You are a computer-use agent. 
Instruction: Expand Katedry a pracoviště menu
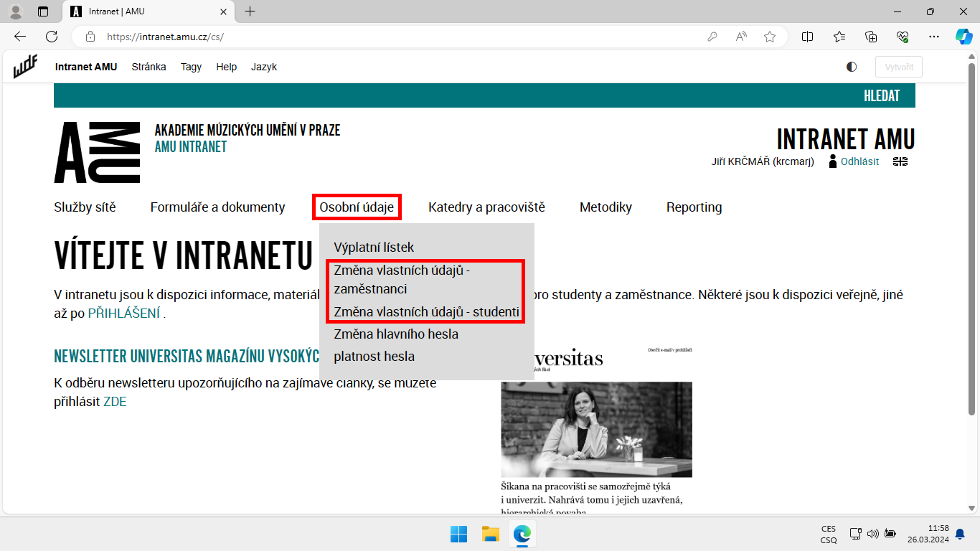click(x=486, y=207)
